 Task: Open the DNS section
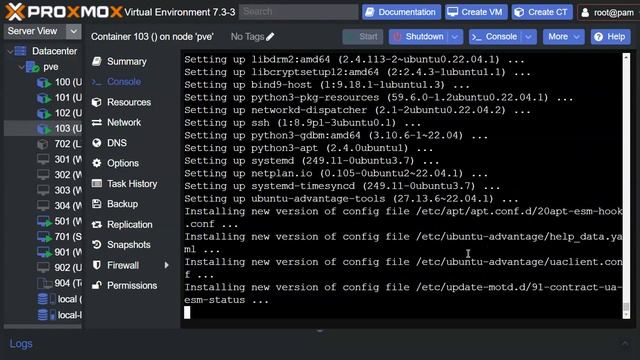click(x=117, y=143)
